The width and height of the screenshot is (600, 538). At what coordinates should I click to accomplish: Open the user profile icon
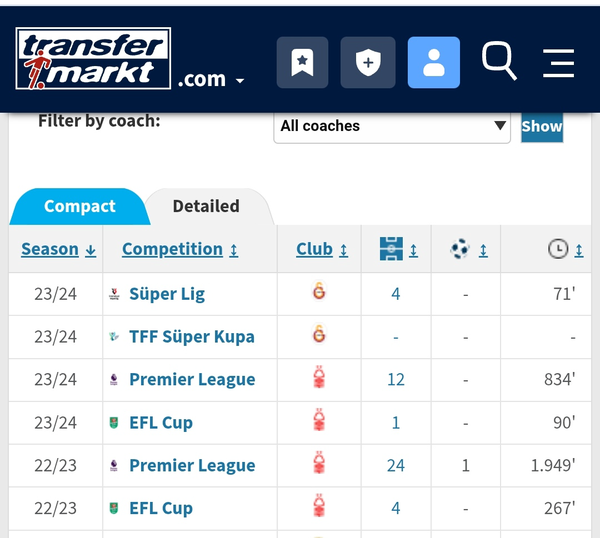click(x=434, y=62)
